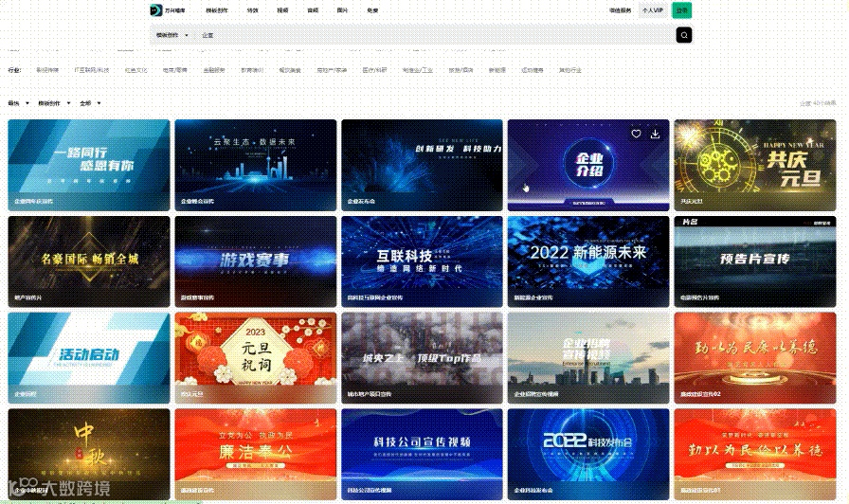
Task: Open the search category dropdown beside the search box
Action: 172,35
